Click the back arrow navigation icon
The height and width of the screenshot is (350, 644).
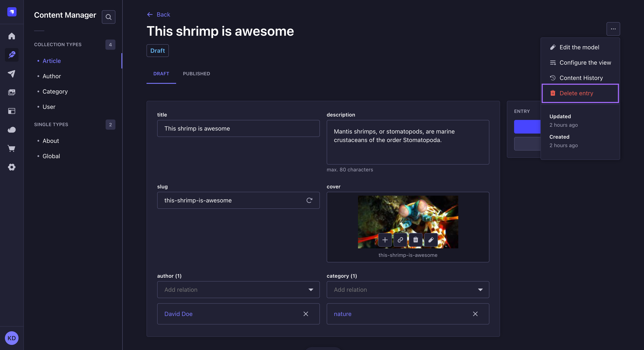point(150,14)
